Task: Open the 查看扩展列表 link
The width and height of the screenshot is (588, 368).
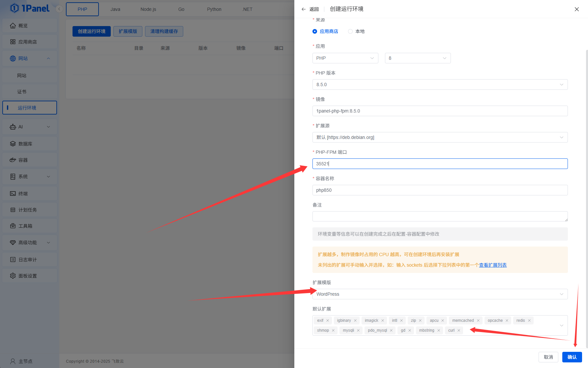Action: [x=493, y=265]
